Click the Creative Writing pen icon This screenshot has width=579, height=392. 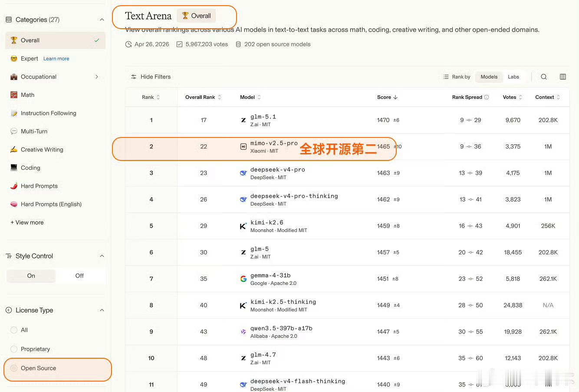coord(14,150)
